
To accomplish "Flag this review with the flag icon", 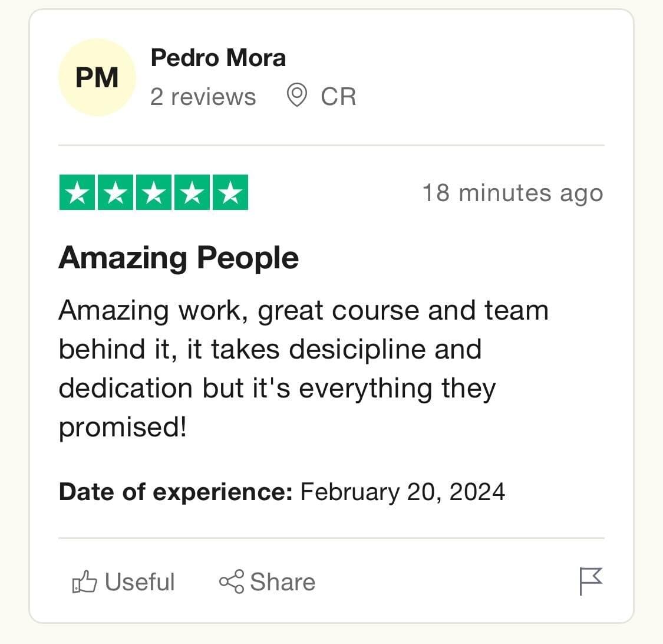I will click(x=591, y=581).
